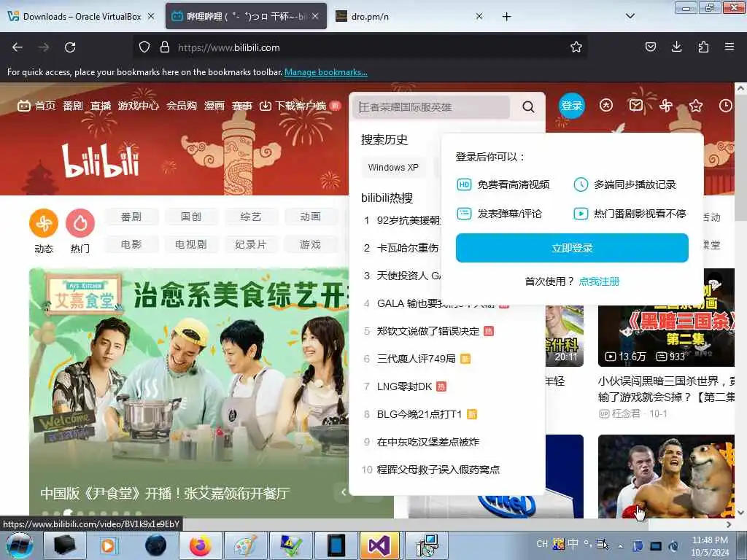Open 会员购 from the top nav
The height and width of the screenshot is (560, 747).
point(182,106)
